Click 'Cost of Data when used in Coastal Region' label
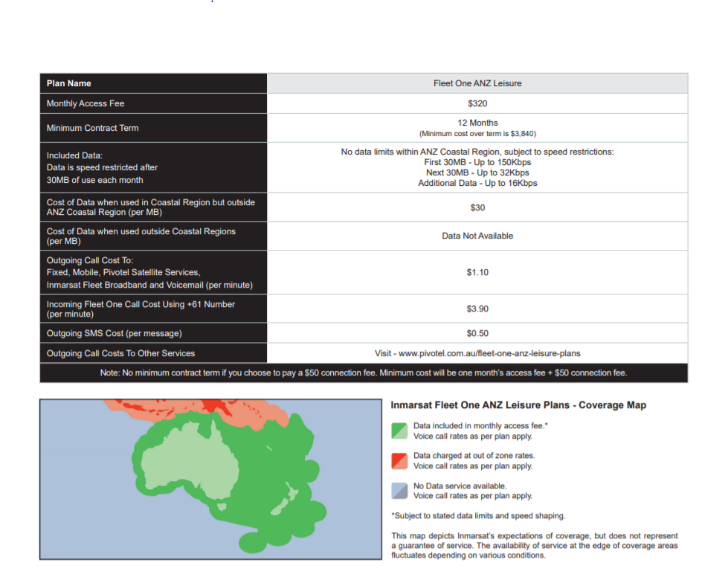Image resolution: width=728 pixels, height=571 pixels. click(150, 207)
